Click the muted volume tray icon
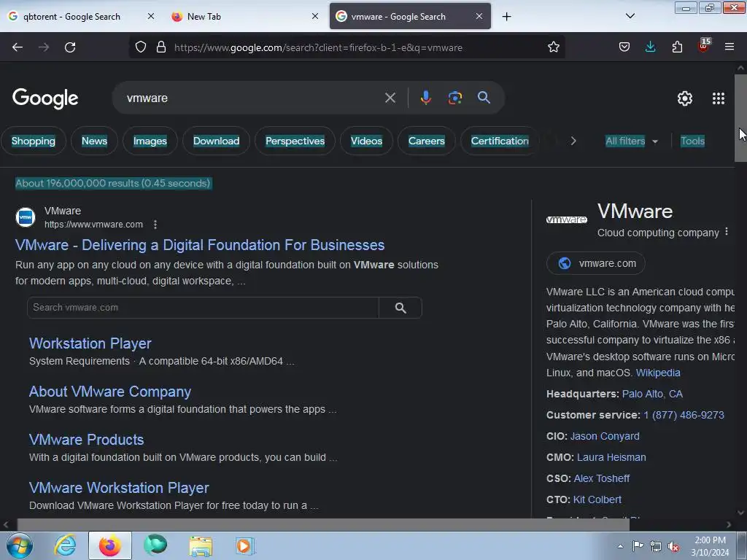The width and height of the screenshot is (747, 560). point(673,547)
